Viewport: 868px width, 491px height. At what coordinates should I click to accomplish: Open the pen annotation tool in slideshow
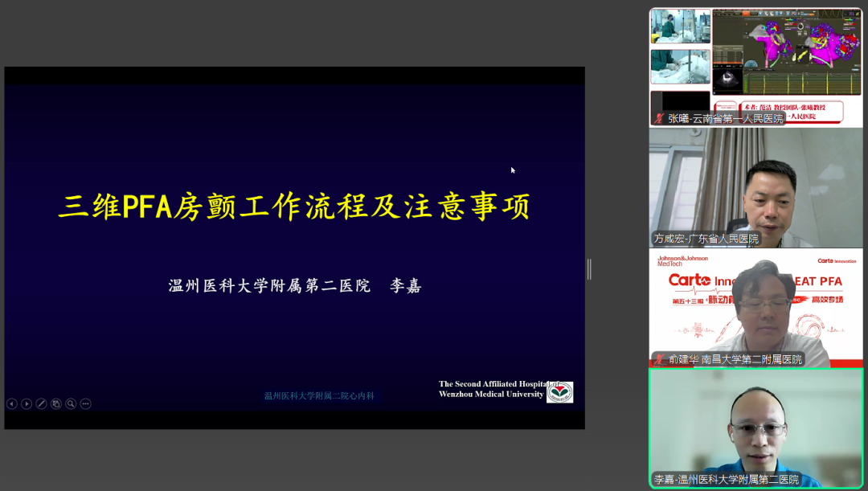[x=41, y=403]
